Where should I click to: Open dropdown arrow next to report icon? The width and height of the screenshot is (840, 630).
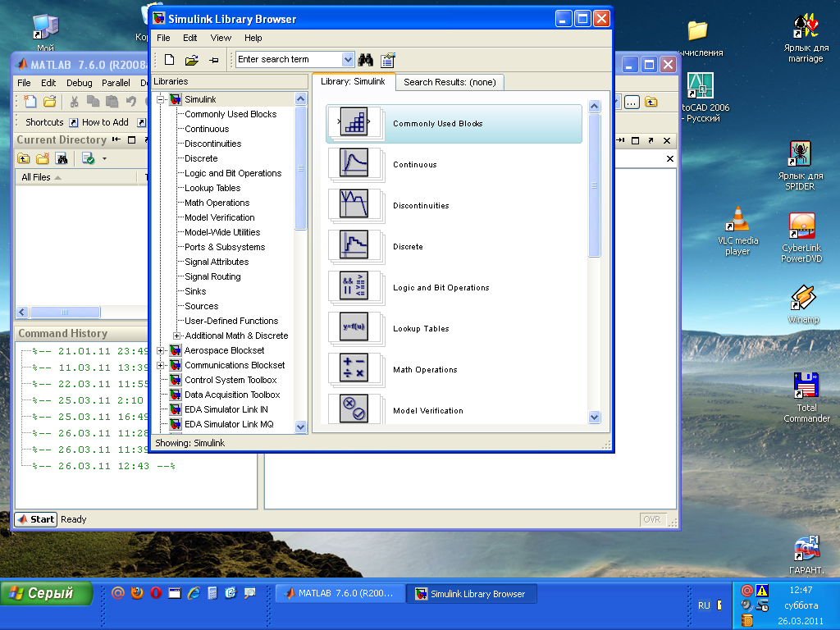104,158
